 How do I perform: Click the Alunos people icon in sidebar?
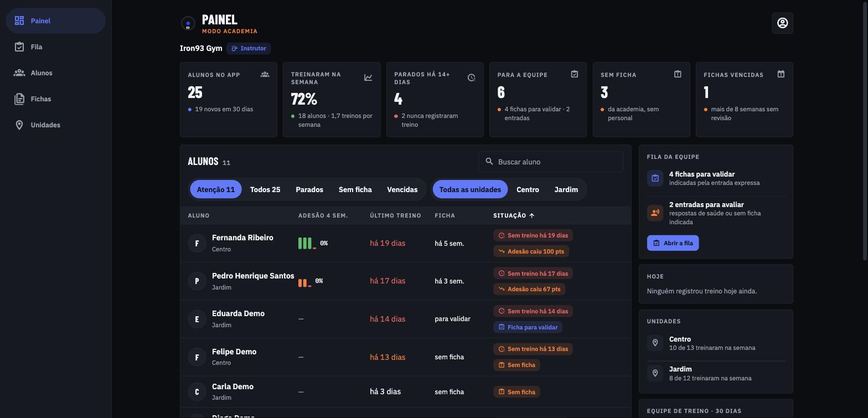coord(19,73)
